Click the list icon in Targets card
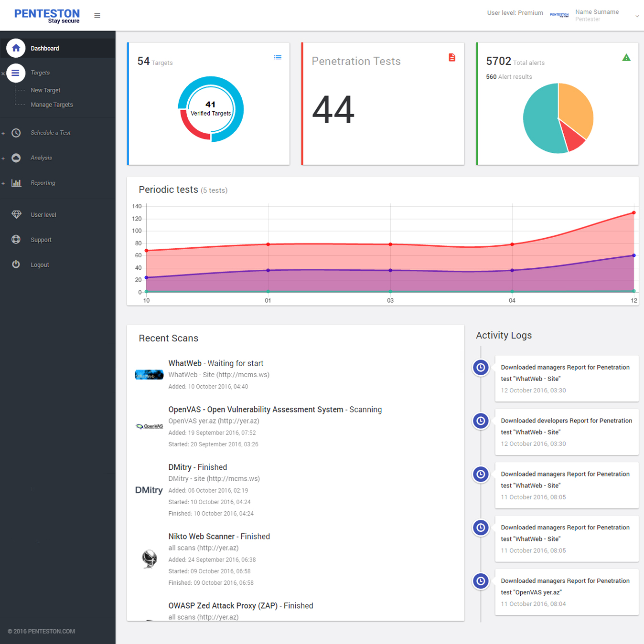This screenshot has height=644, width=644. pos(278,57)
